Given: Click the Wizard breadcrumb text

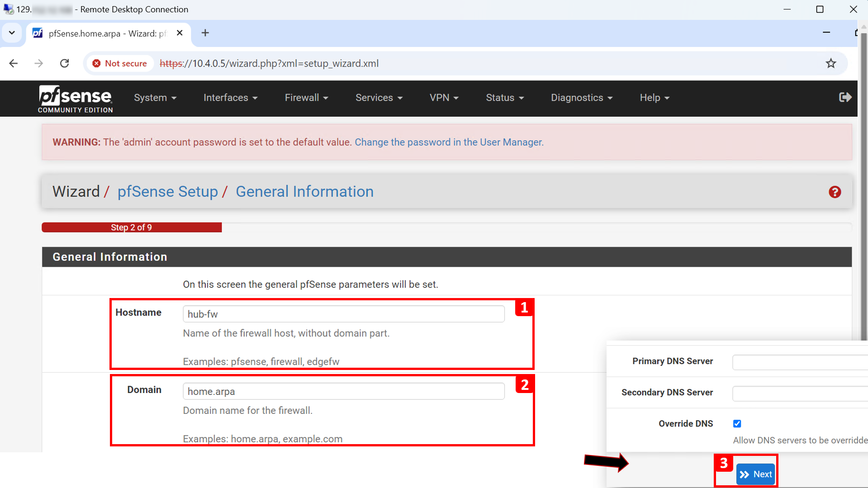Looking at the screenshot, I should click(x=76, y=192).
